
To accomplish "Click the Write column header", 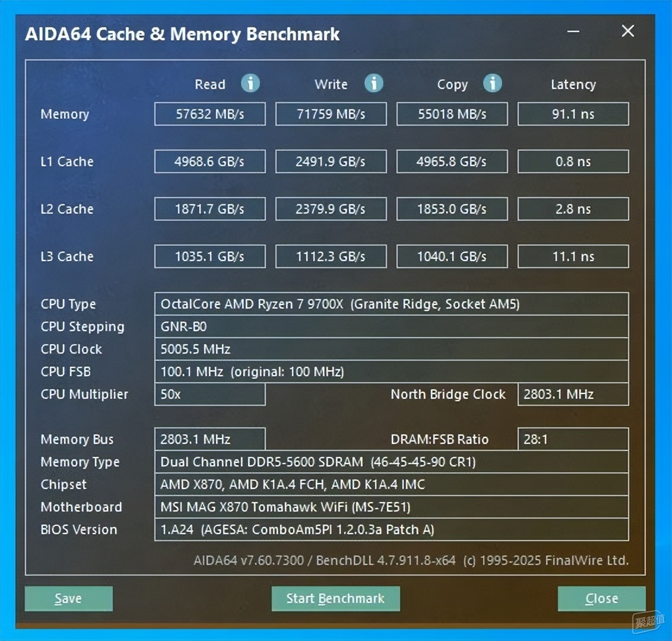I will coord(331,84).
